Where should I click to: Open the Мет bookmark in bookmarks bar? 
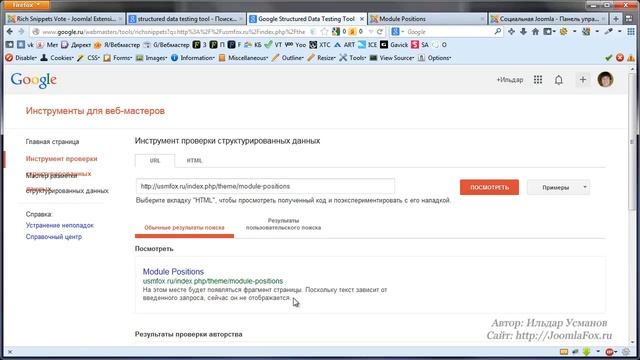pyautogui.click(x=47, y=45)
